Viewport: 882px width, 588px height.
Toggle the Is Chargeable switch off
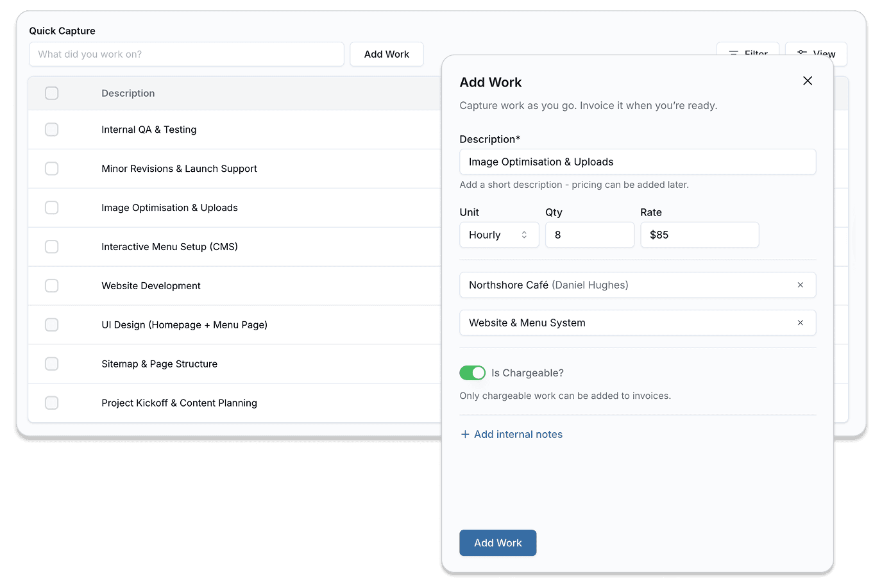472,373
